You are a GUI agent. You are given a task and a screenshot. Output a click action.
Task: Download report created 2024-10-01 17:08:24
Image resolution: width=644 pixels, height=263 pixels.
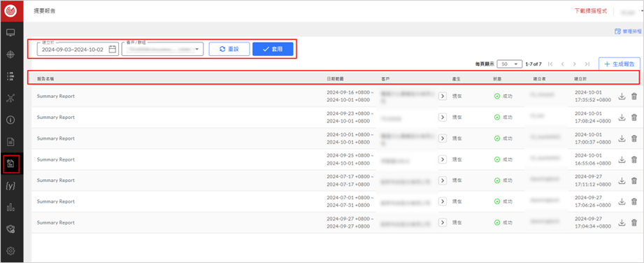click(x=622, y=117)
